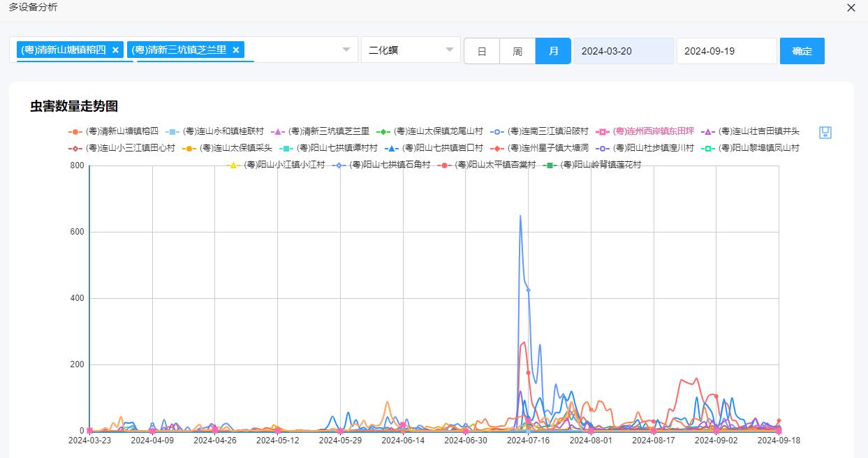The height and width of the screenshot is (458, 868).
Task: Click the start date field 2024-03-20
Action: (624, 51)
